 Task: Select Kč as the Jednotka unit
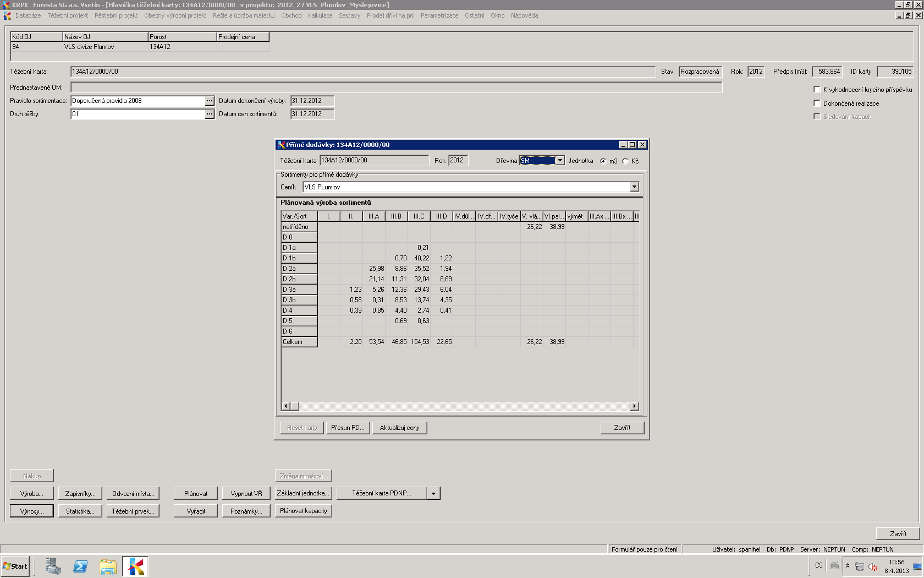coord(625,161)
